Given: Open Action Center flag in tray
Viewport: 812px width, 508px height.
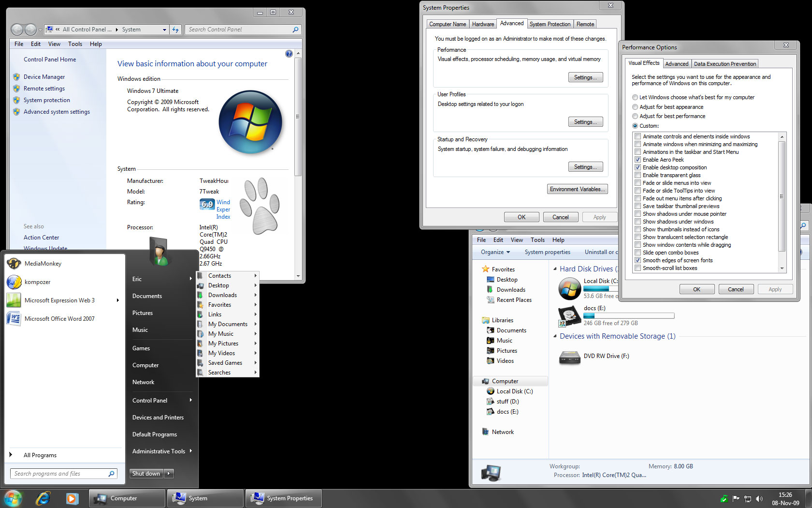Looking at the screenshot, I should pyautogui.click(x=736, y=499).
